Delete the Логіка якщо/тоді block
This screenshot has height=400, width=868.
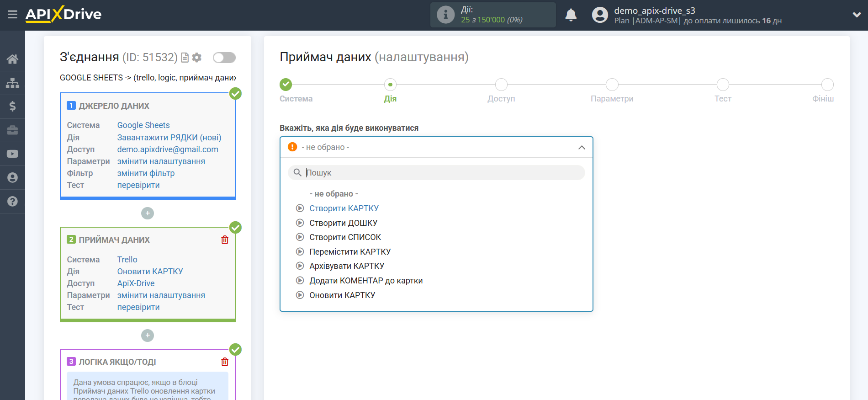(225, 362)
